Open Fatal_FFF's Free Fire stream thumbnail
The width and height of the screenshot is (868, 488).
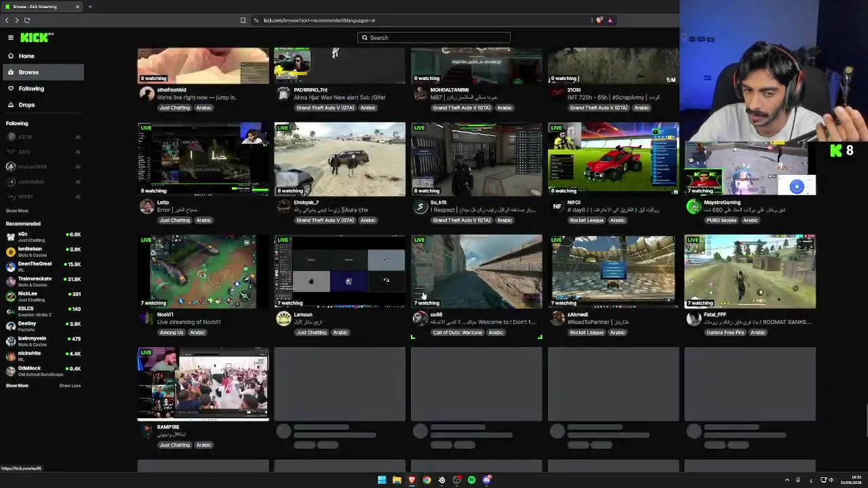click(750, 272)
